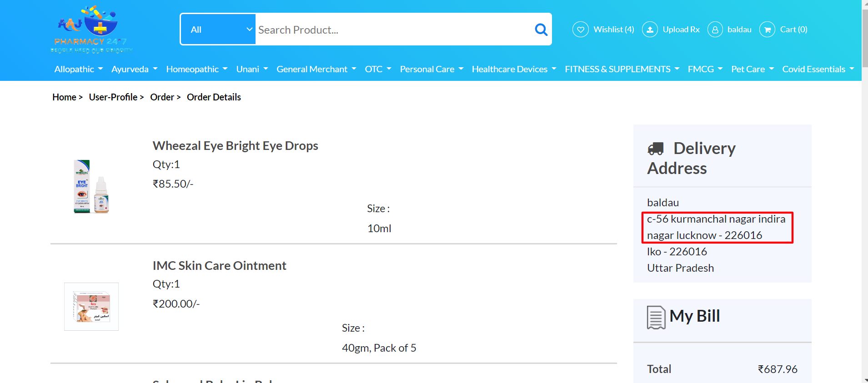Viewport: 868px width, 383px height.
Task: Click the lko - 226016 text
Action: tap(677, 252)
